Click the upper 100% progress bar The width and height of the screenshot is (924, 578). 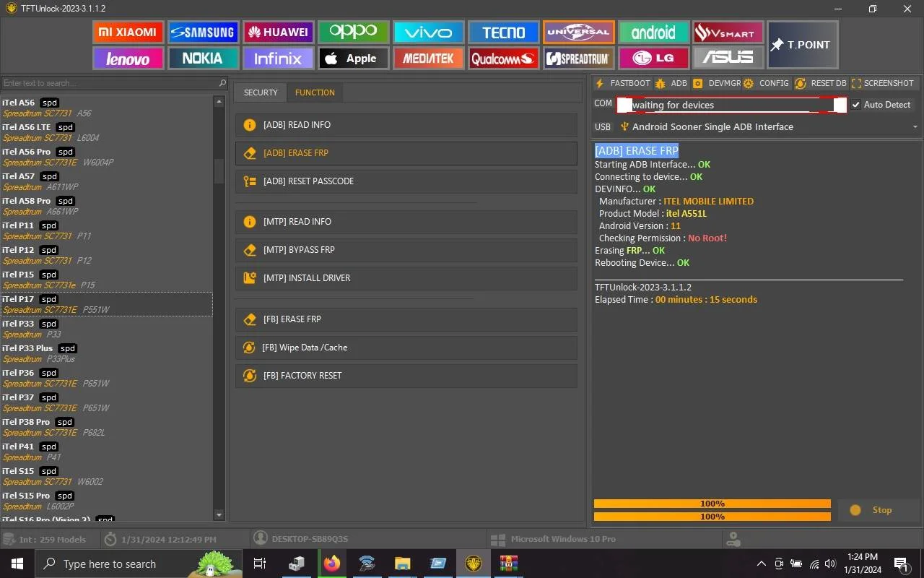pyautogui.click(x=712, y=504)
